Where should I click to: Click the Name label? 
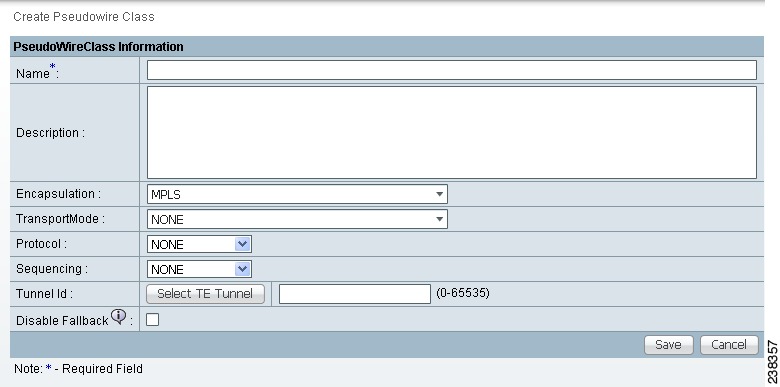[x=37, y=72]
